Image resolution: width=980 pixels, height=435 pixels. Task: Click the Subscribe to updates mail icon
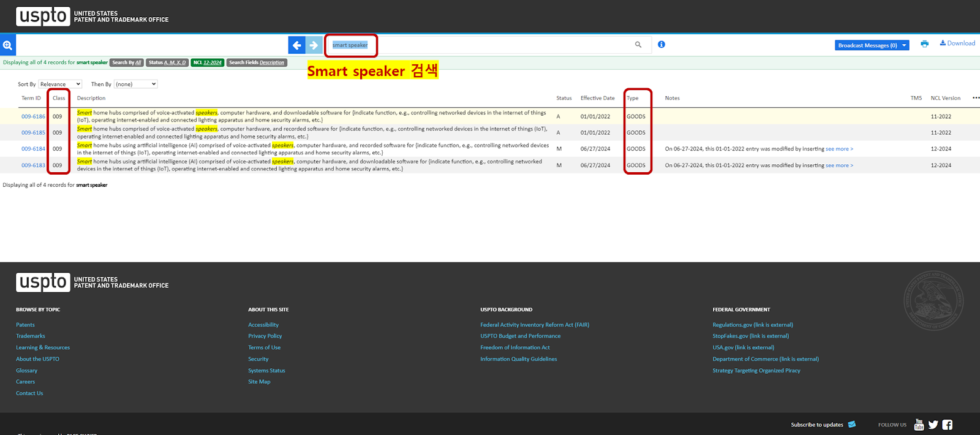(x=851, y=425)
